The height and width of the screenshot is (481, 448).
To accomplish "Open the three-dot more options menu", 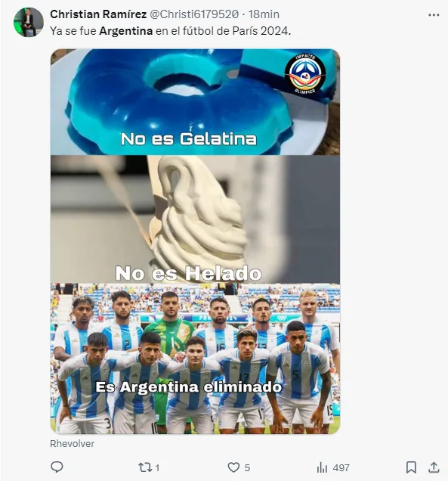I will coord(434,14).
